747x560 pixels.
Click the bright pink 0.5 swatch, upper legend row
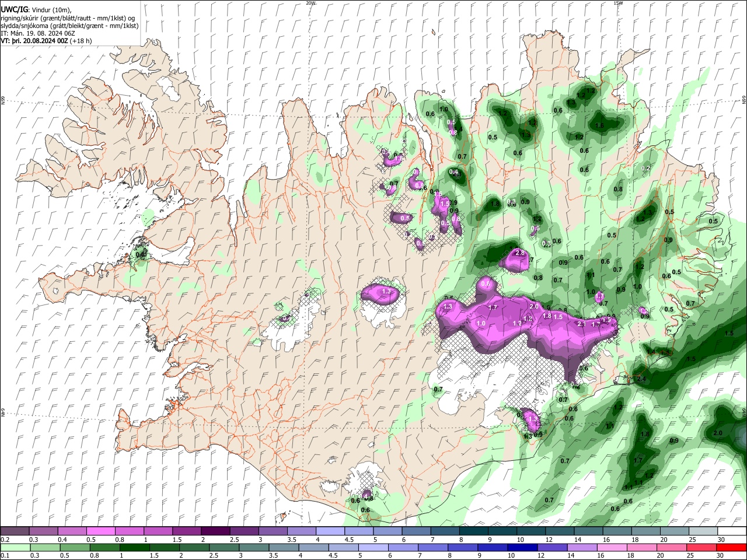(100, 531)
